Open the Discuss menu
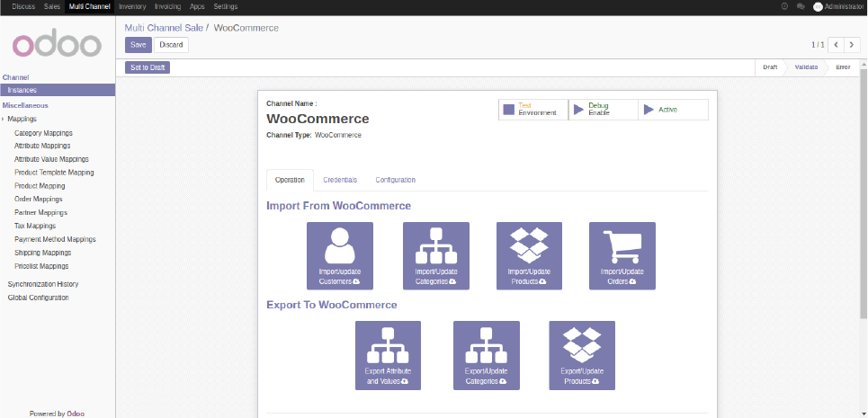 coord(23,6)
